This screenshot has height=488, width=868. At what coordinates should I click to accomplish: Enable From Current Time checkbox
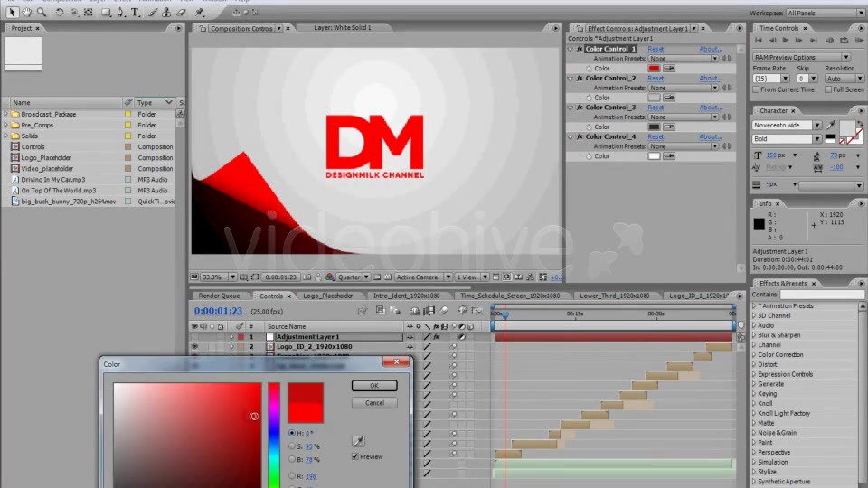[x=756, y=89]
